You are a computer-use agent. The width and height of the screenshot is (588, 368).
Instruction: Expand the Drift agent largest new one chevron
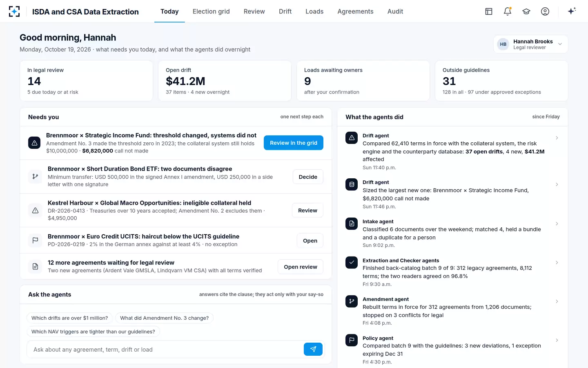tap(557, 184)
